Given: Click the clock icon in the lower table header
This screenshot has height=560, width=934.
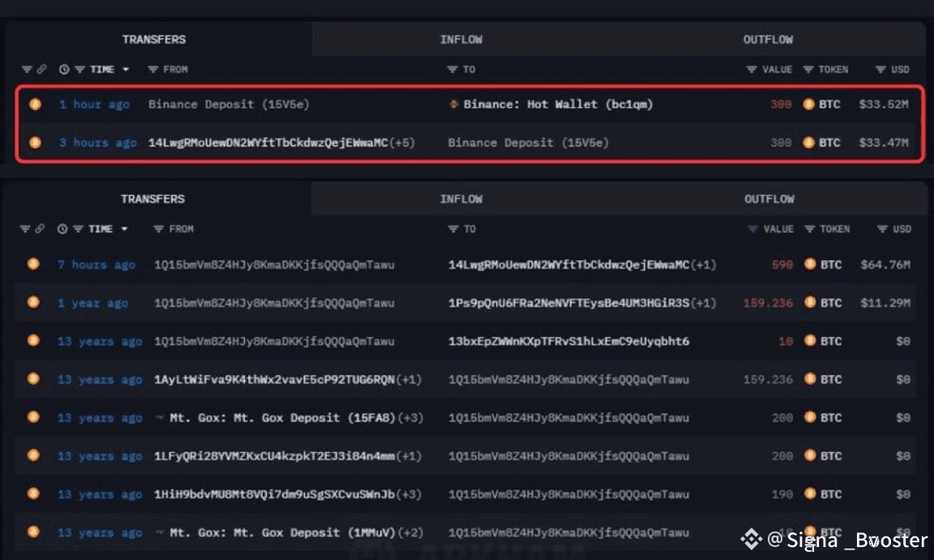Looking at the screenshot, I should click(62, 229).
